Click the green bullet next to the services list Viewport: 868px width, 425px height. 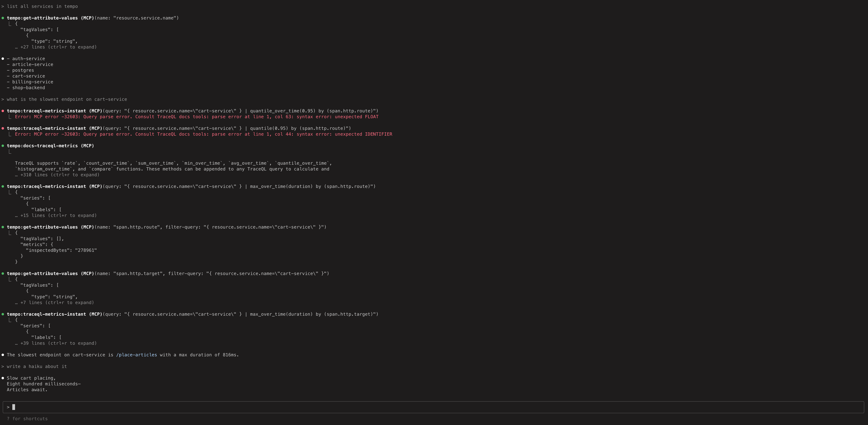click(3, 58)
